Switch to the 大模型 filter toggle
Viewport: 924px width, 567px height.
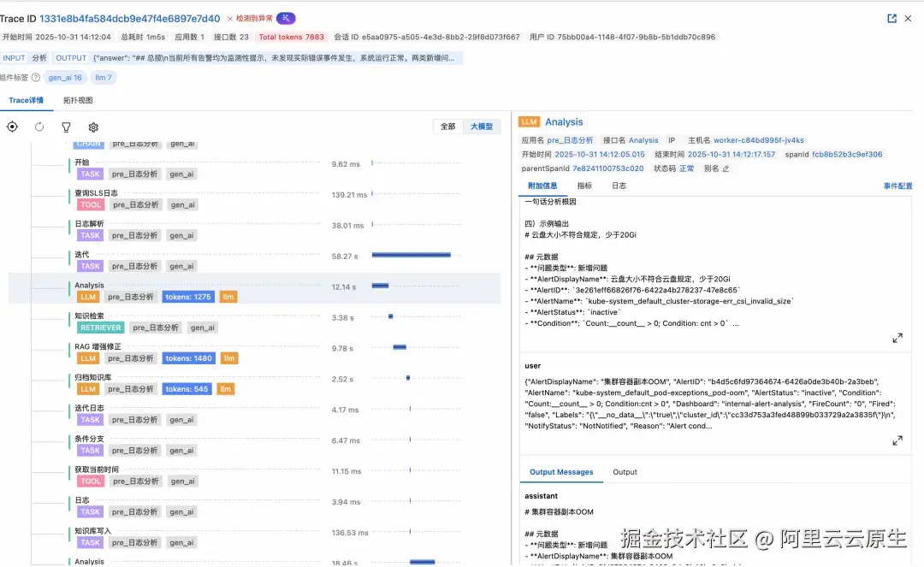click(482, 126)
